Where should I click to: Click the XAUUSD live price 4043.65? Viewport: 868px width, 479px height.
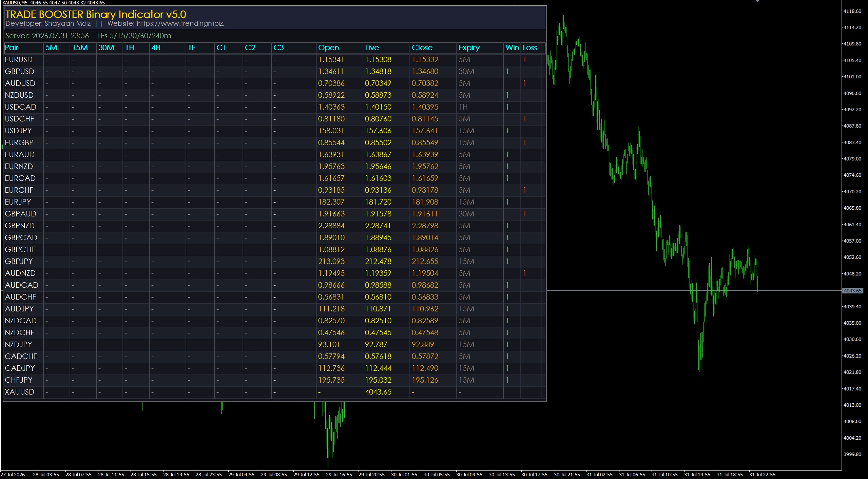tap(378, 392)
